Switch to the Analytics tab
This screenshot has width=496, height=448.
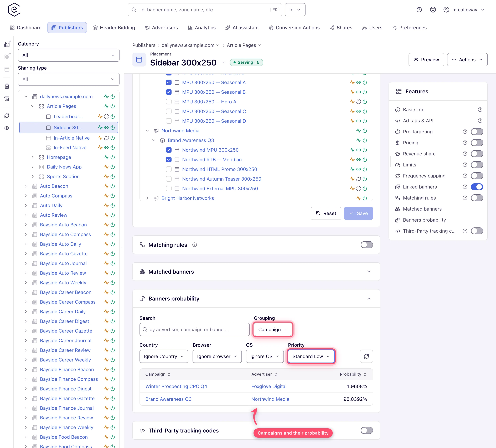pos(201,28)
